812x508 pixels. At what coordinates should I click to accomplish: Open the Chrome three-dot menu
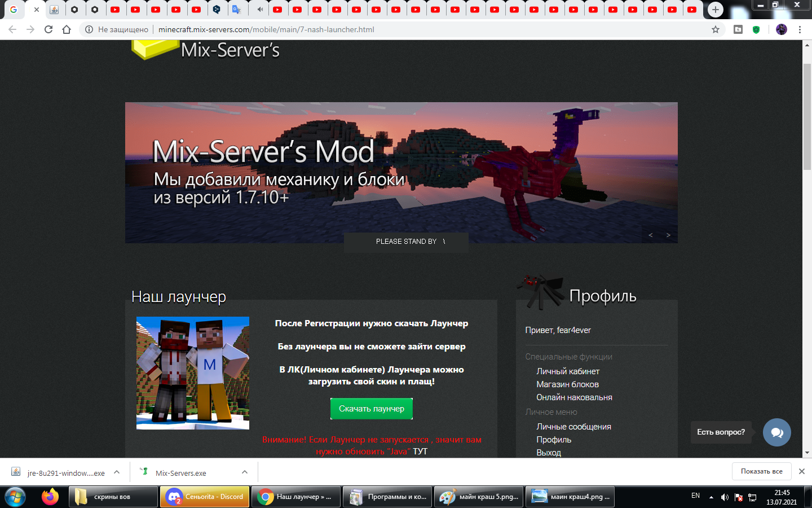(x=800, y=29)
